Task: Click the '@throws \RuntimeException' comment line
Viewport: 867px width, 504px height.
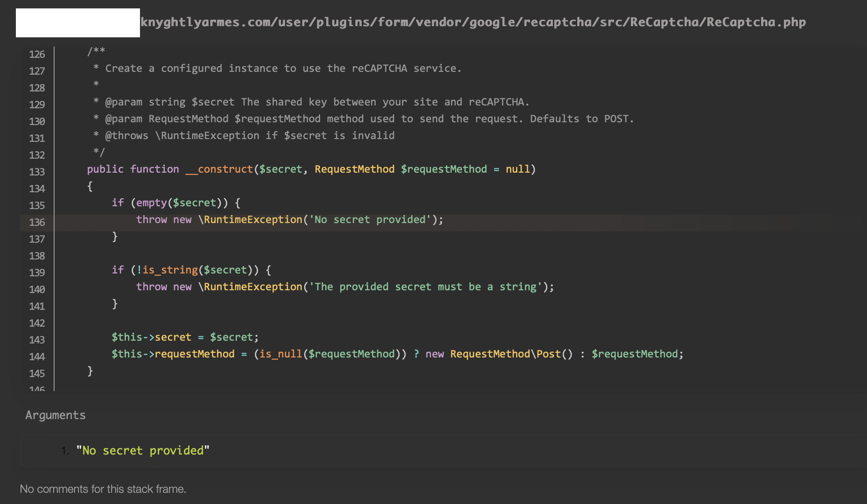Action: 244,135
